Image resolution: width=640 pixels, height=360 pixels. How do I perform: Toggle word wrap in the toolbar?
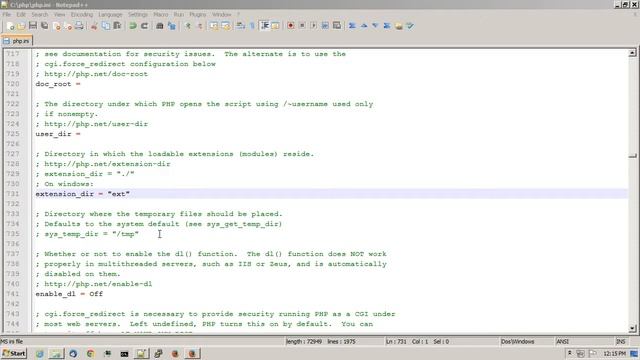click(241, 26)
